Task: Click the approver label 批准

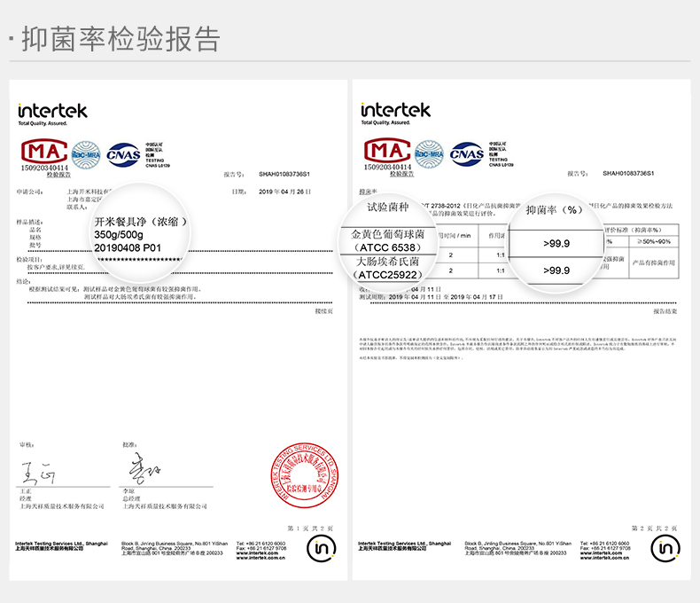Action: click(x=129, y=445)
